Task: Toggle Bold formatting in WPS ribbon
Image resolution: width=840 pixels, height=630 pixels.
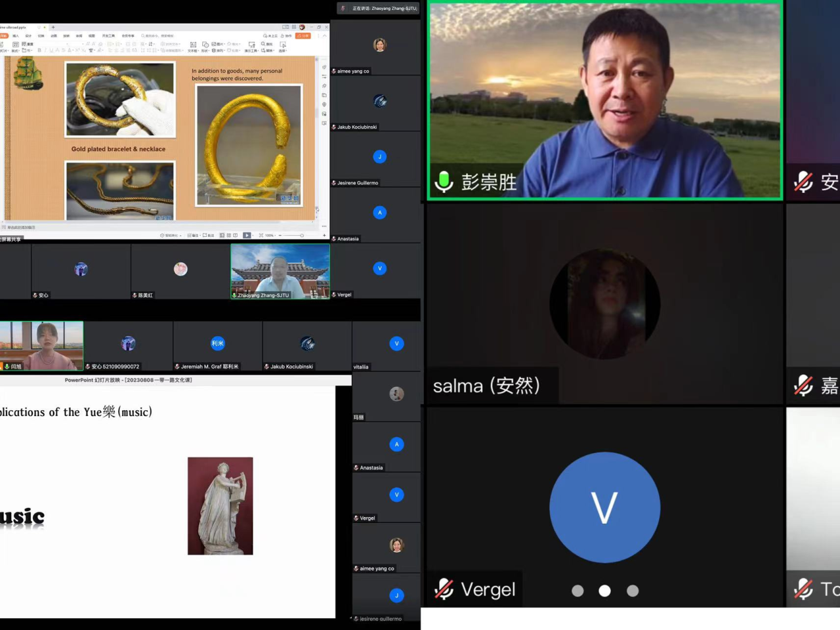Action: [x=39, y=50]
